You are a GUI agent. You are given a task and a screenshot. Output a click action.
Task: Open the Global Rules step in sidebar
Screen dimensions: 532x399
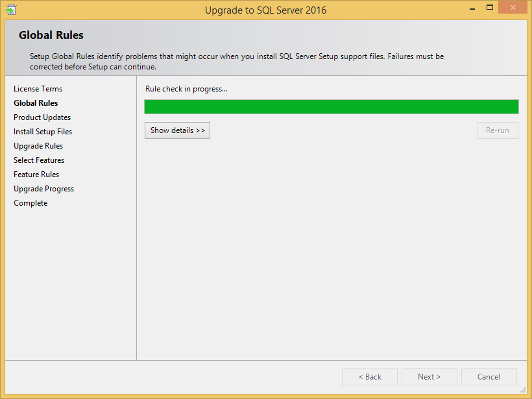click(x=36, y=103)
